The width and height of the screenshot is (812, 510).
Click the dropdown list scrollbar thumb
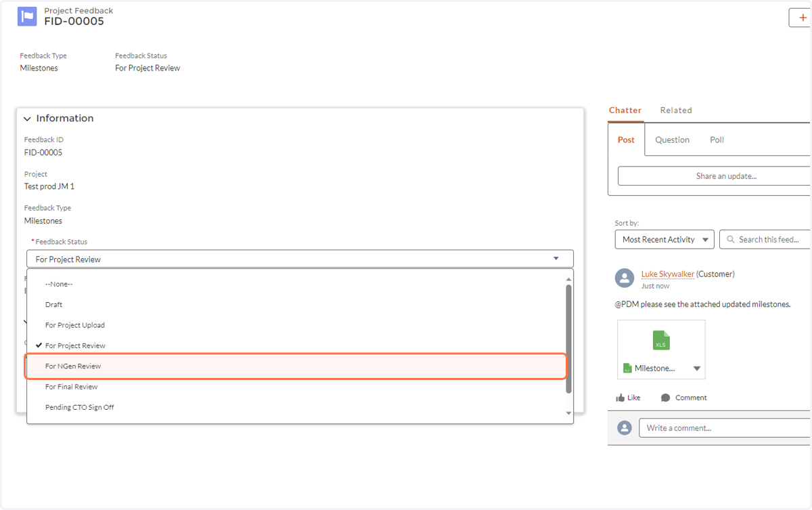coord(569,339)
